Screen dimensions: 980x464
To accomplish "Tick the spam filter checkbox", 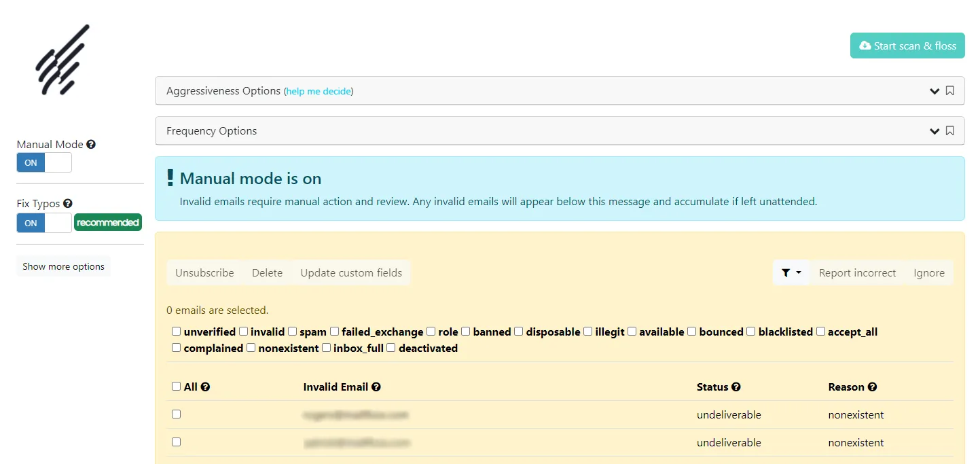I will (x=292, y=332).
